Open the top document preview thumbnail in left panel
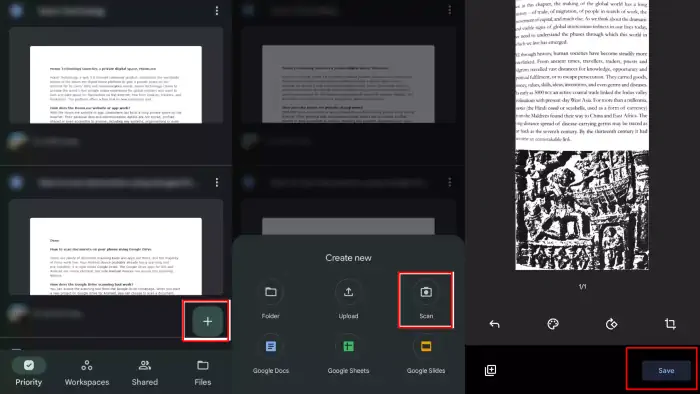Image resolution: width=700 pixels, height=394 pixels. click(x=116, y=84)
